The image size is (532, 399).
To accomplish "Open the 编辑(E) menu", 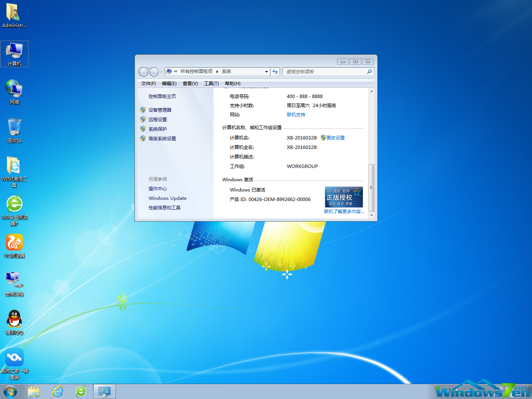I will pos(169,84).
